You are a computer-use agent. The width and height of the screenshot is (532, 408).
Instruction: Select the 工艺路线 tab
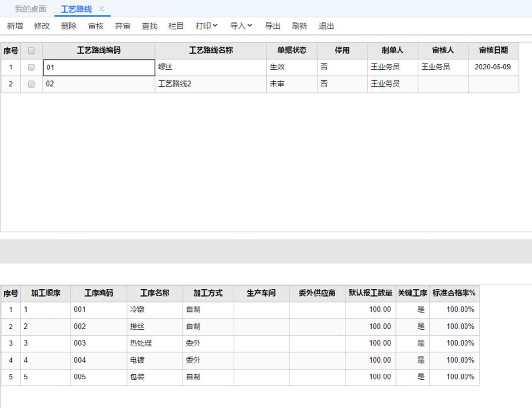76,9
